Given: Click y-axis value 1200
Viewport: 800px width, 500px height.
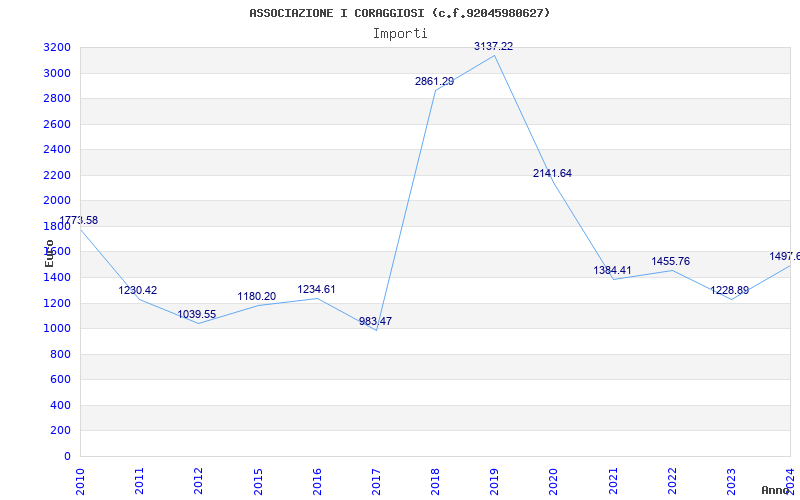Looking at the screenshot, I should pyautogui.click(x=57, y=304).
